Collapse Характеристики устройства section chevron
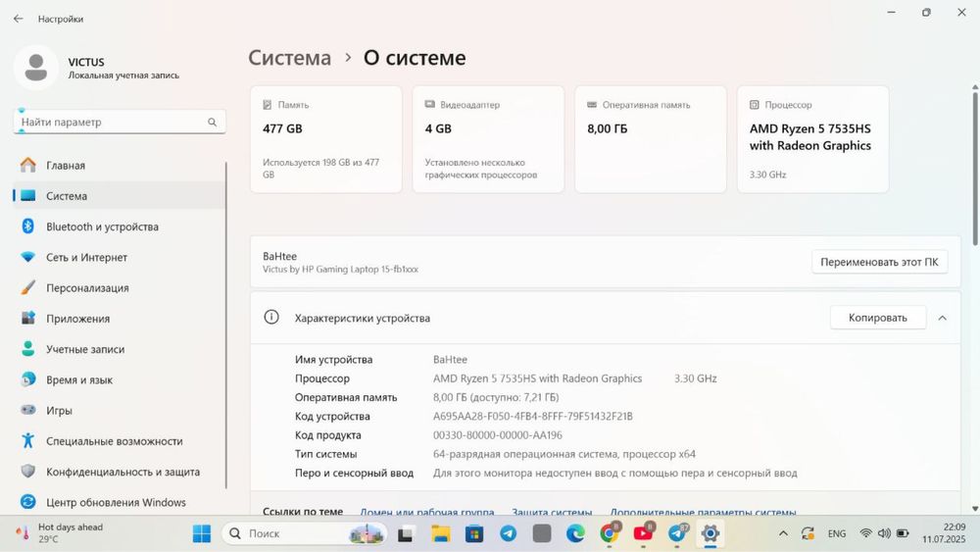The height and width of the screenshot is (552, 980). pos(942,318)
